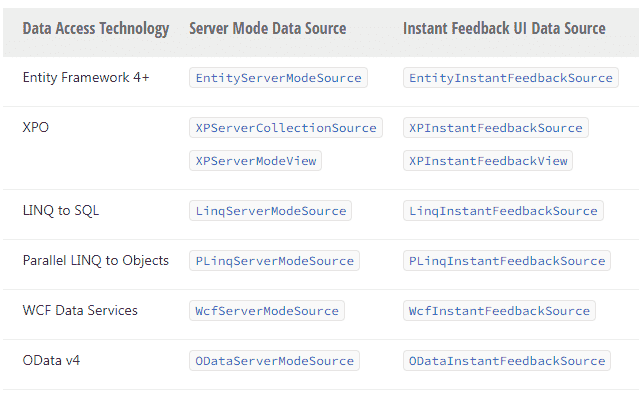Click the 'XPO' row label
Viewport: 640px width, 402px height.
click(36, 127)
